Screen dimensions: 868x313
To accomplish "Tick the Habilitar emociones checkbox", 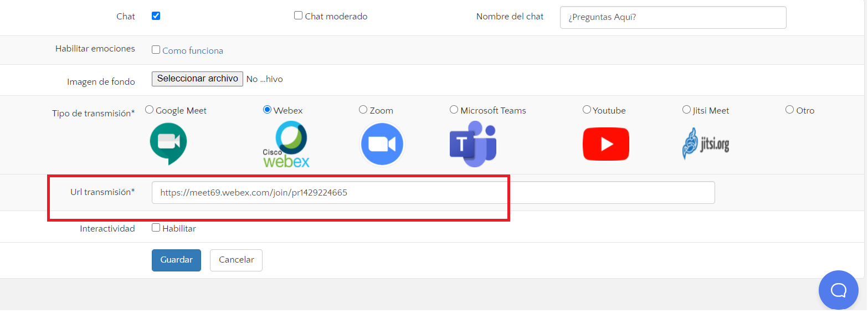I will tap(156, 50).
